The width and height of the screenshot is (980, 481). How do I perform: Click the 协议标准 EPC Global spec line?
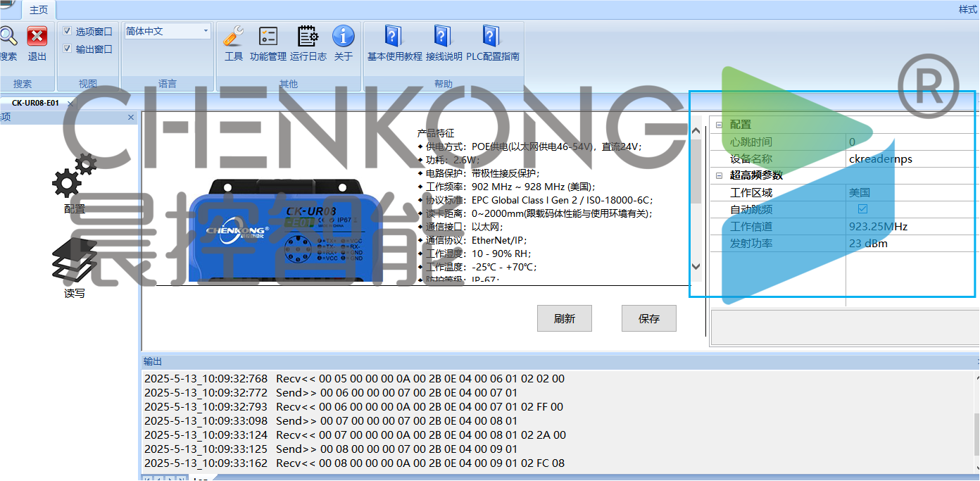pos(535,199)
